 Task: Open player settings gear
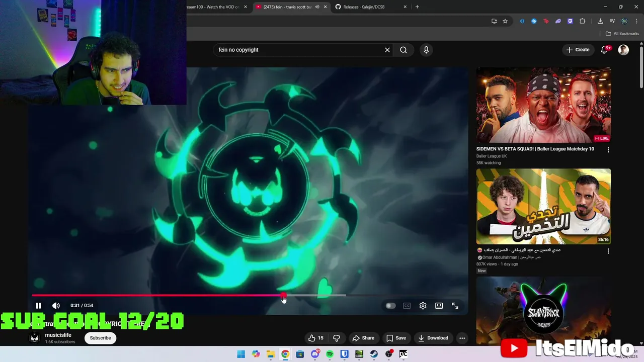point(423,306)
